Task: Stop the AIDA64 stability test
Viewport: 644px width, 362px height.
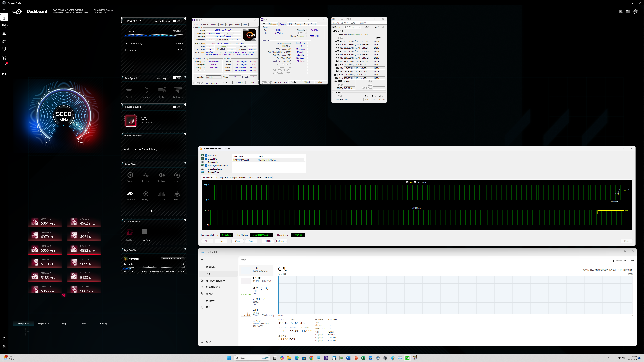Action: (x=221, y=241)
